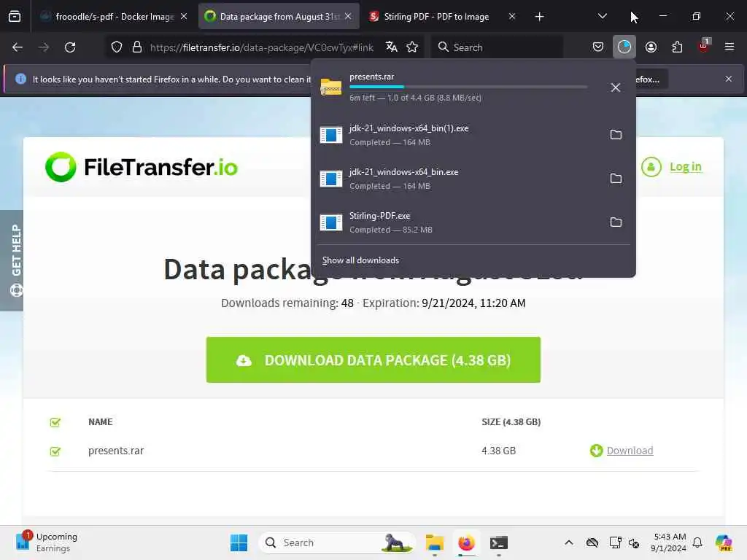Screen dimensions: 747x560
Task: Click the clock showing 5:43 AM
Action: [669, 542]
